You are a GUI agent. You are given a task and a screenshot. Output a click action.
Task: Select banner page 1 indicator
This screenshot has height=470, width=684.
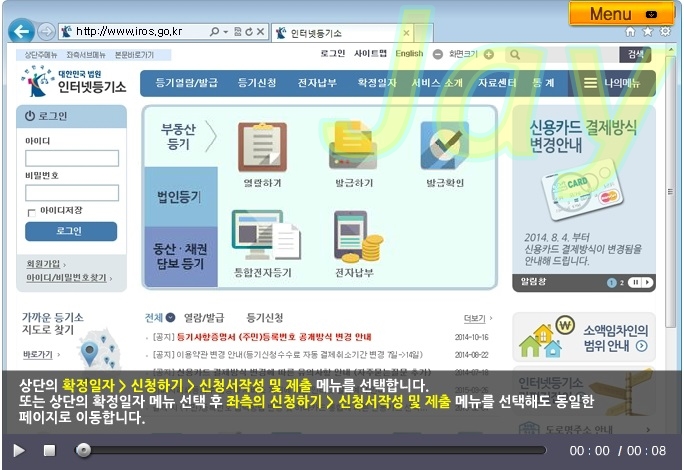click(612, 283)
